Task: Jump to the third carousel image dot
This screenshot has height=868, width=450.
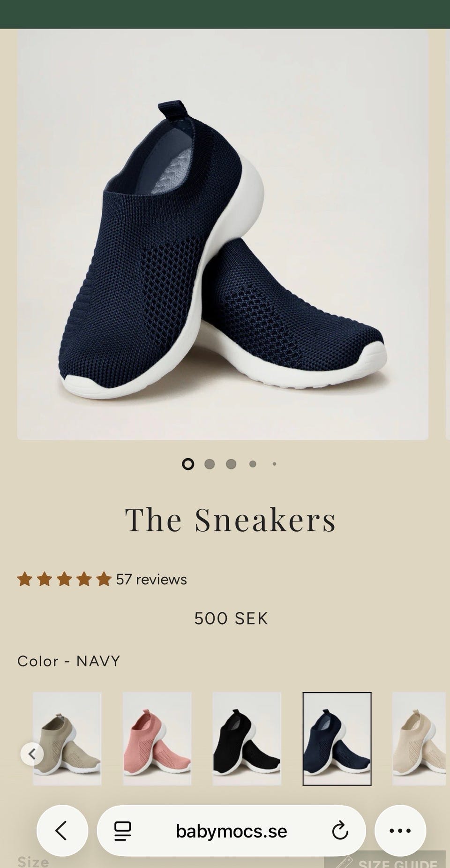Action: point(231,464)
